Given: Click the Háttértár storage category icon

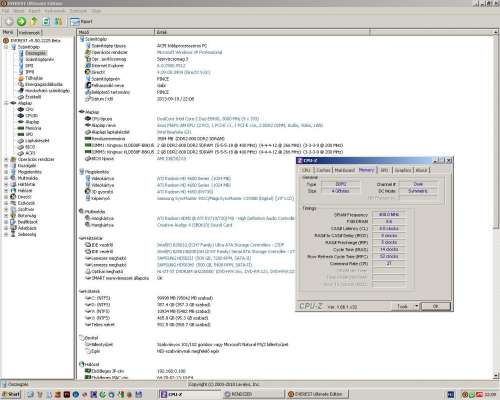Looking at the screenshot, I should (x=13, y=184).
